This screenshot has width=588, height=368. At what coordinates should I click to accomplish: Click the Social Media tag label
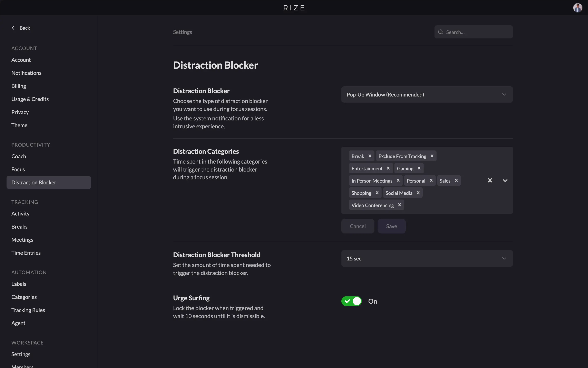pyautogui.click(x=399, y=193)
